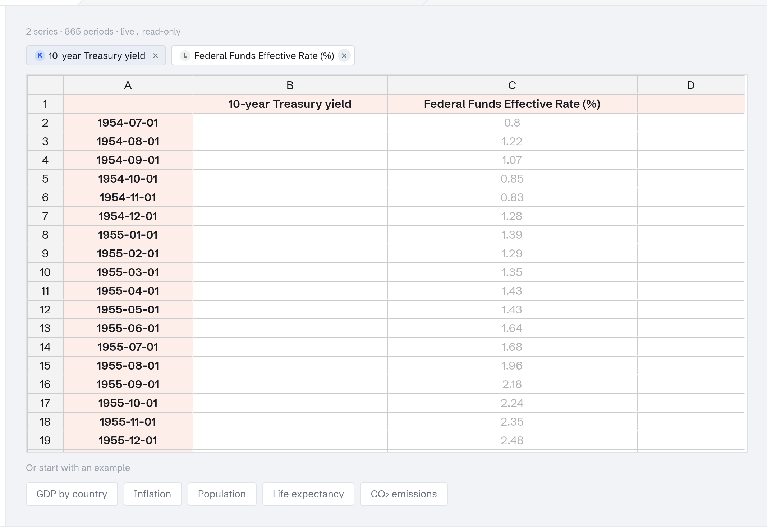Screen dimensions: 767x532
Task: Click date cell 1954-11-01
Action: 128,198
